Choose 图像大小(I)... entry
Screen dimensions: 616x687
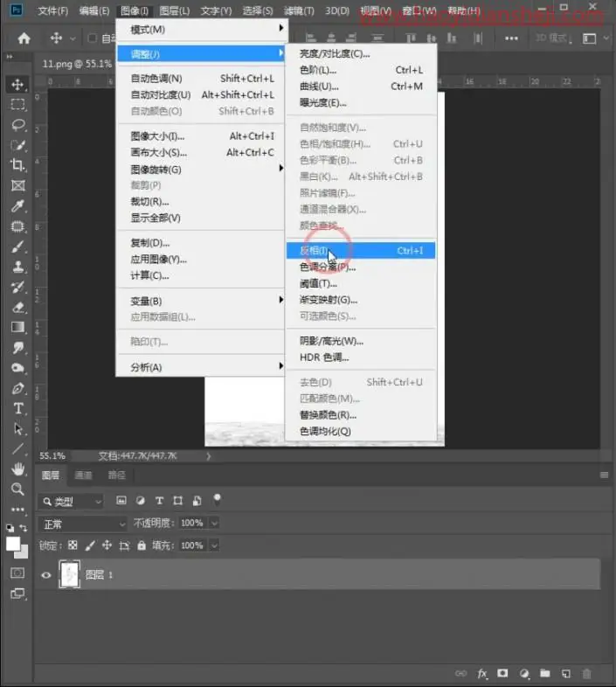pyautogui.click(x=202, y=136)
